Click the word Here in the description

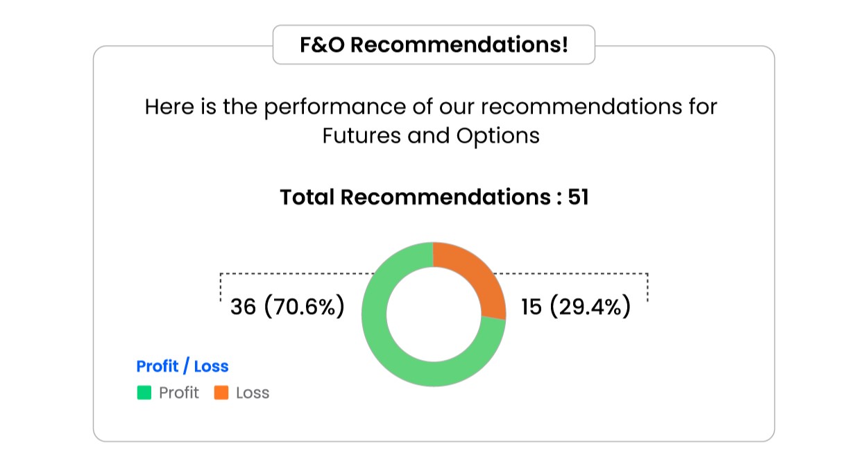pos(166,108)
